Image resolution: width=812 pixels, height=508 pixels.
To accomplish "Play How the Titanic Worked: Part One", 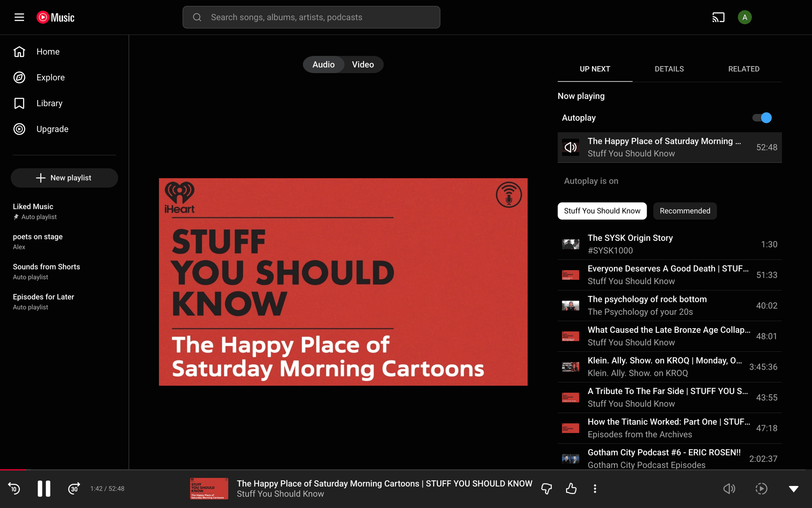I will coord(669,428).
